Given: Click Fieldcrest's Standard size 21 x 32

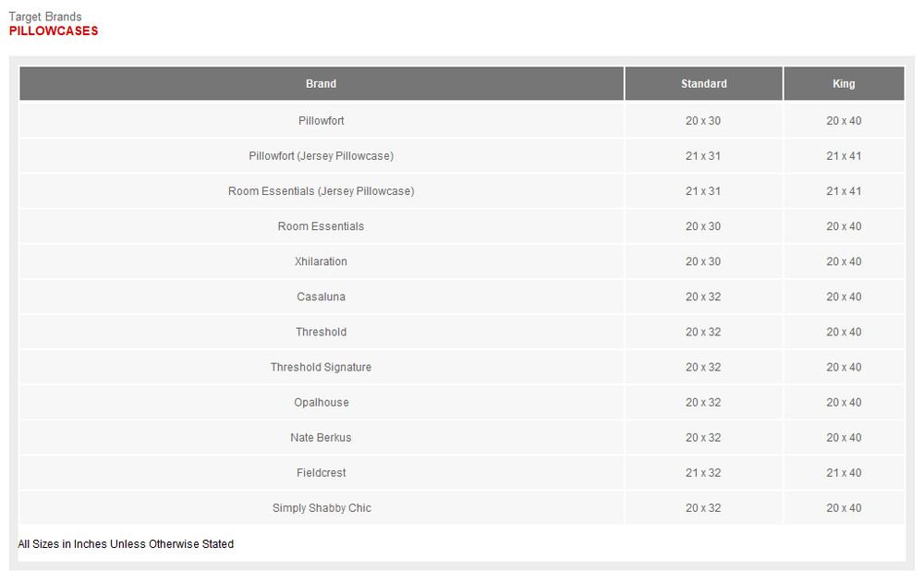Looking at the screenshot, I should [703, 472].
